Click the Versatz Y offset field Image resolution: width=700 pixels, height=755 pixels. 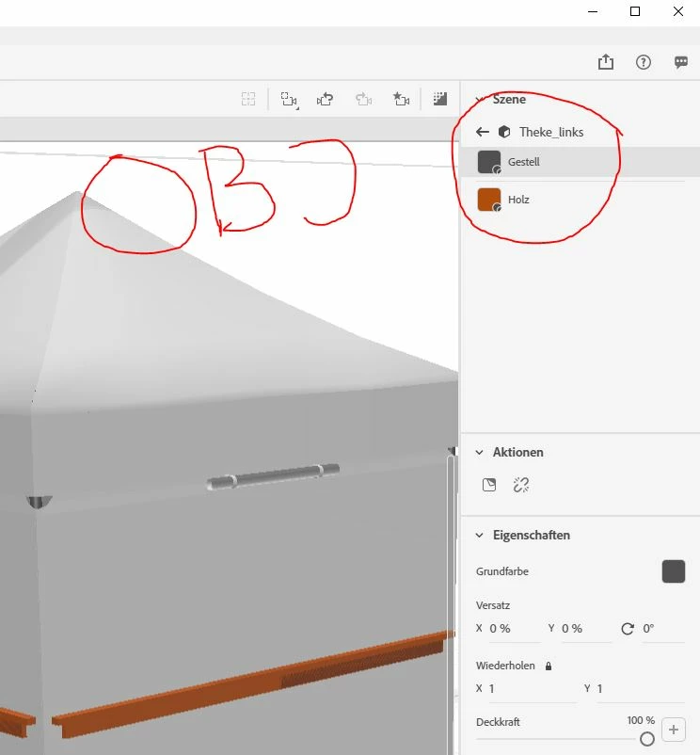[x=587, y=629]
